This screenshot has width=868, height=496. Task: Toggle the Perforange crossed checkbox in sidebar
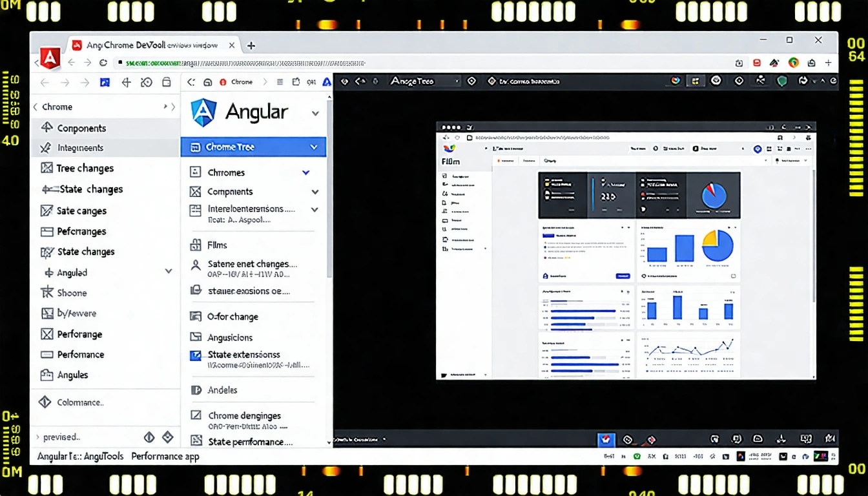[46, 334]
